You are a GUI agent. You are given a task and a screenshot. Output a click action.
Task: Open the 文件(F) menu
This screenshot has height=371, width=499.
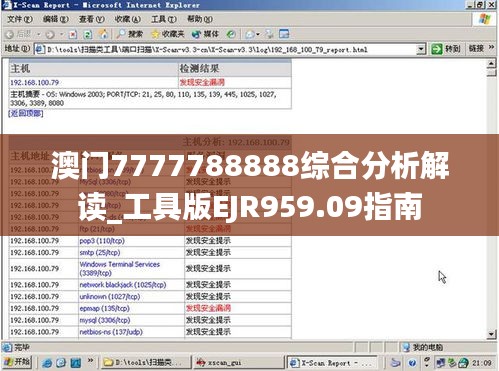[20, 19]
